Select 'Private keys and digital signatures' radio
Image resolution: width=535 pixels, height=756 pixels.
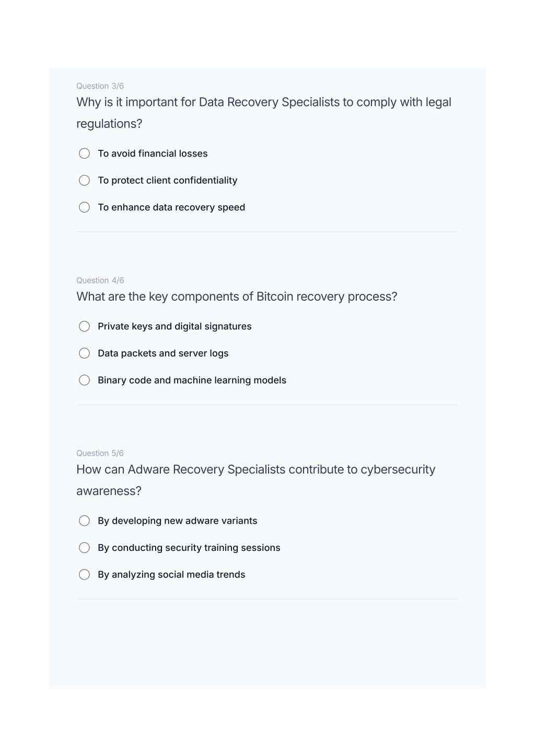pos(84,326)
